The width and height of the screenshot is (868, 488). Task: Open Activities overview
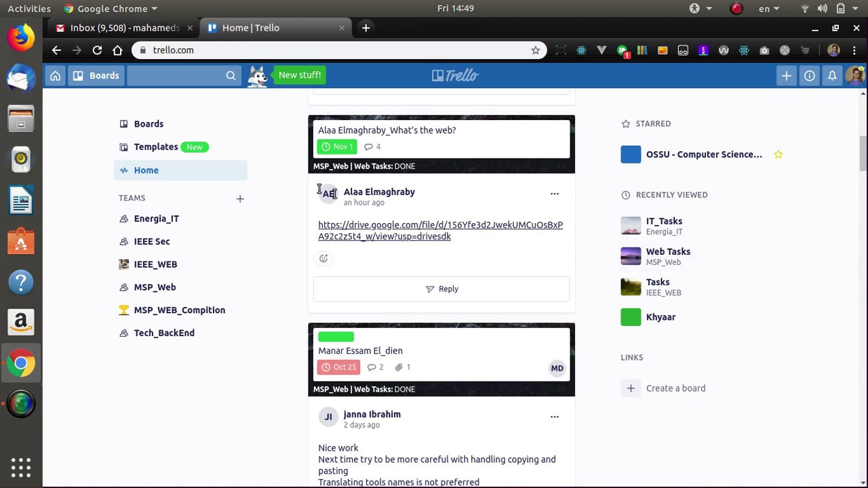(x=29, y=9)
